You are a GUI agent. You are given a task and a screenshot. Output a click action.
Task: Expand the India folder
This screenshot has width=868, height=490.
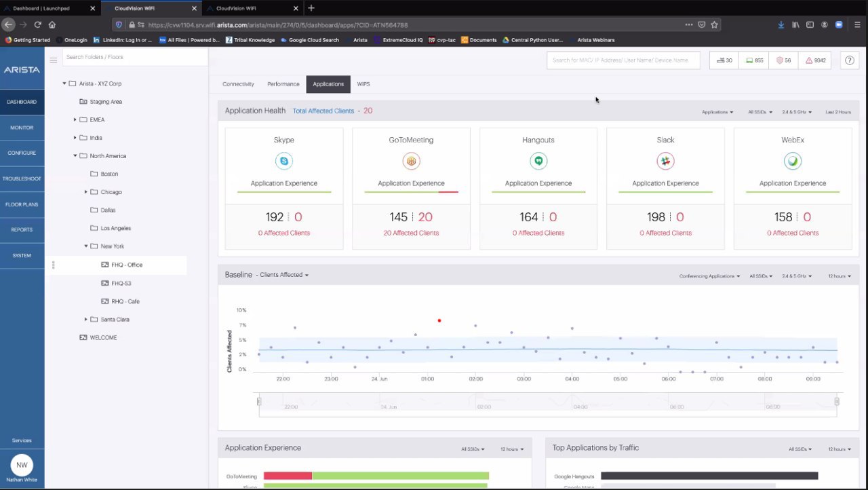coord(75,138)
